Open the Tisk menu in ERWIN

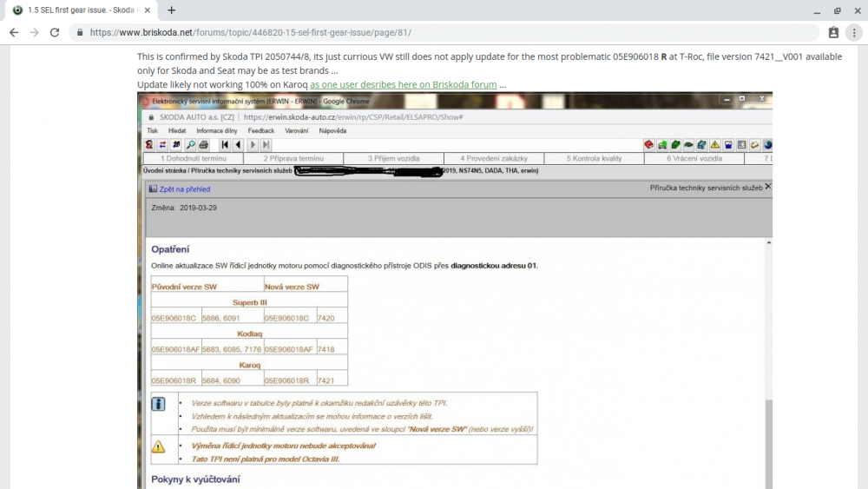152,130
